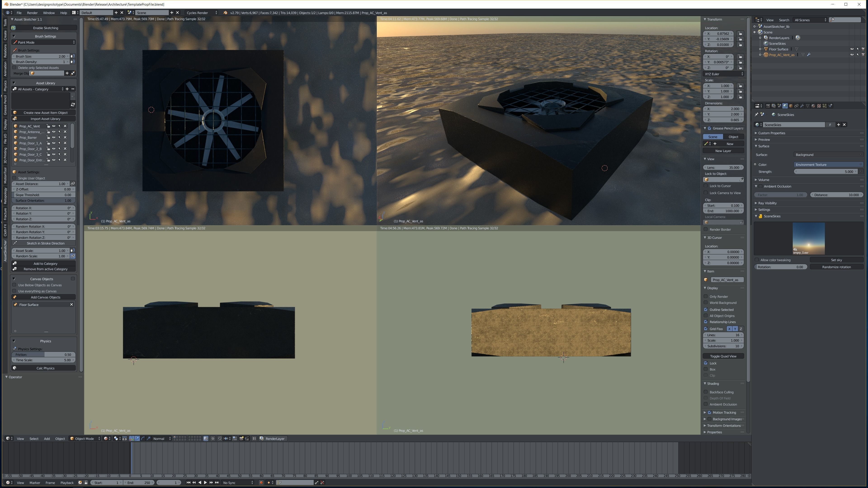
Task: Open the Object Mode dropdown
Action: click(x=85, y=439)
